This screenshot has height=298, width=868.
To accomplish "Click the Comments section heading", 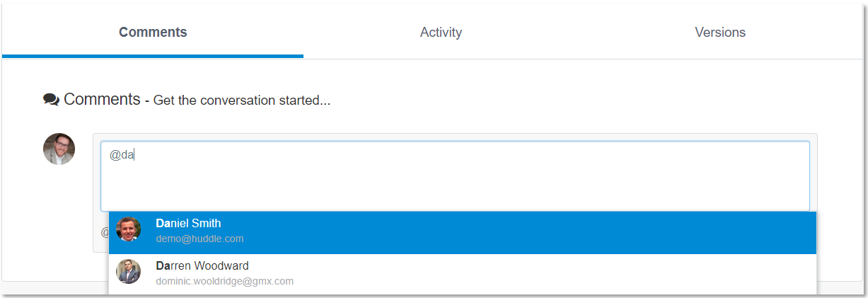I will pyautogui.click(x=102, y=99).
